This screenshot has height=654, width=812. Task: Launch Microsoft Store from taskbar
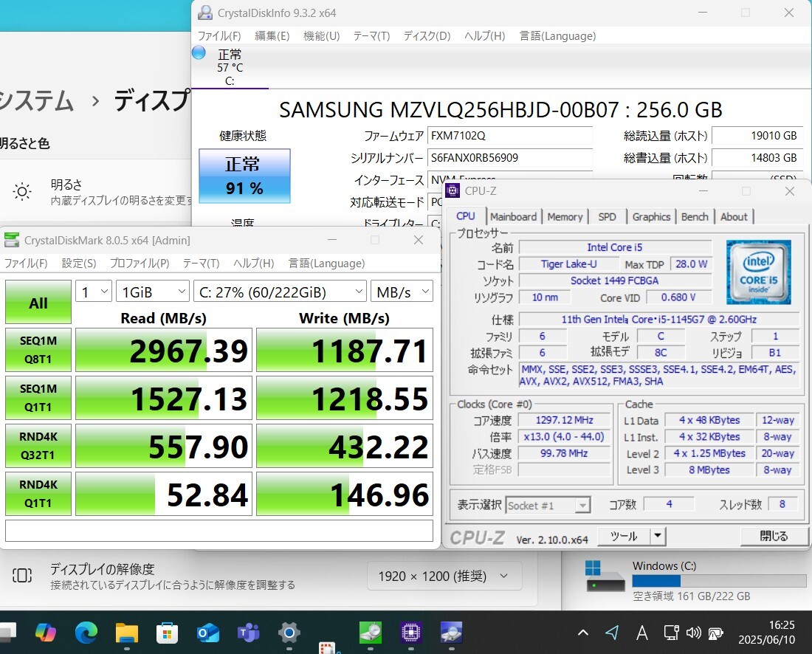[x=168, y=632]
